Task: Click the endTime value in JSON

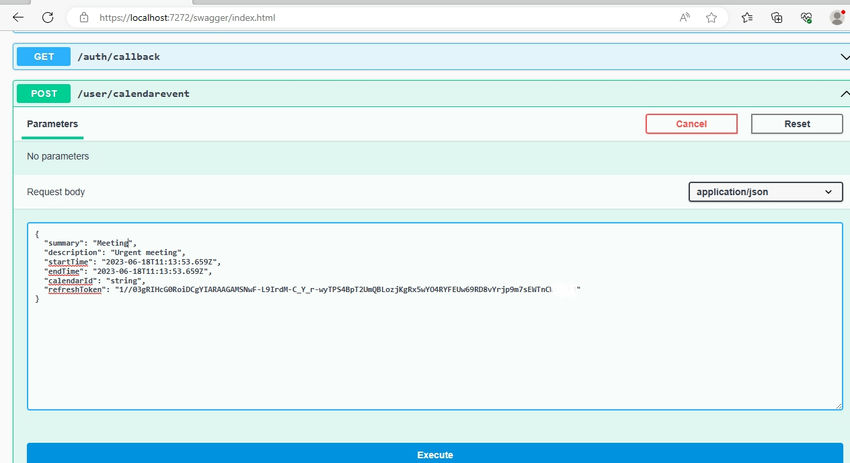Action: point(150,271)
